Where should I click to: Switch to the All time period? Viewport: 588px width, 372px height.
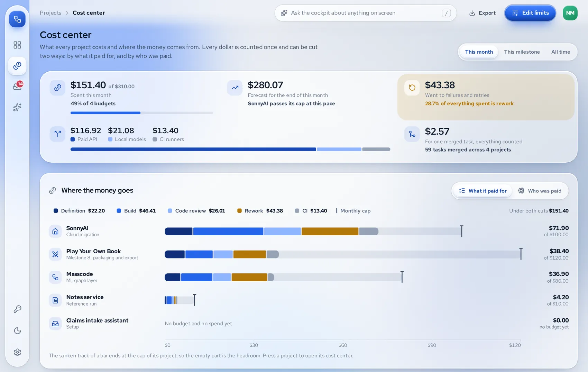(561, 52)
